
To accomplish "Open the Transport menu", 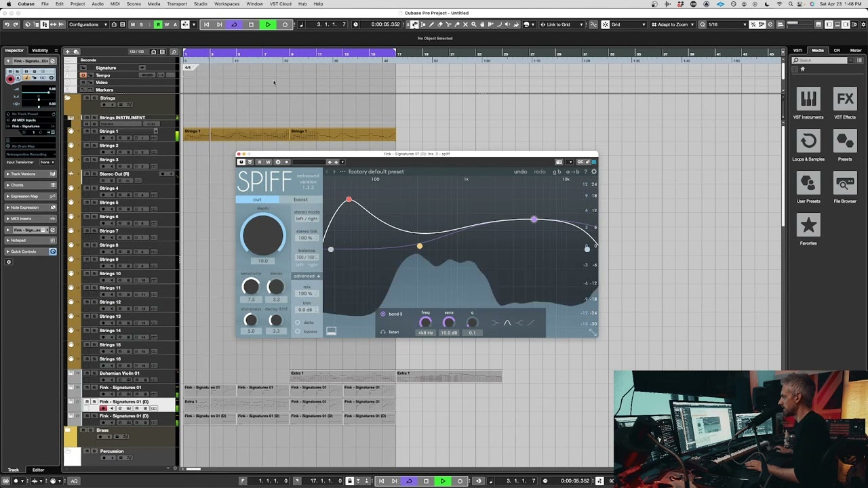I will pos(177,4).
